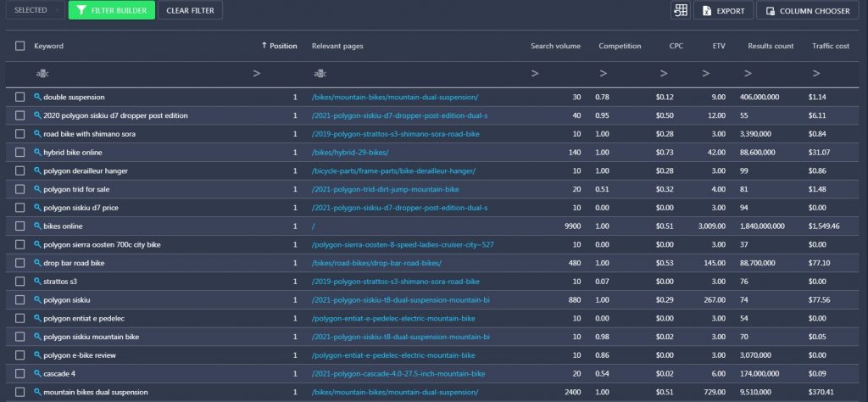868x402 pixels.
Task: Click magnifier icon beside 'polygon entiat e pedelec'
Action: (x=37, y=318)
